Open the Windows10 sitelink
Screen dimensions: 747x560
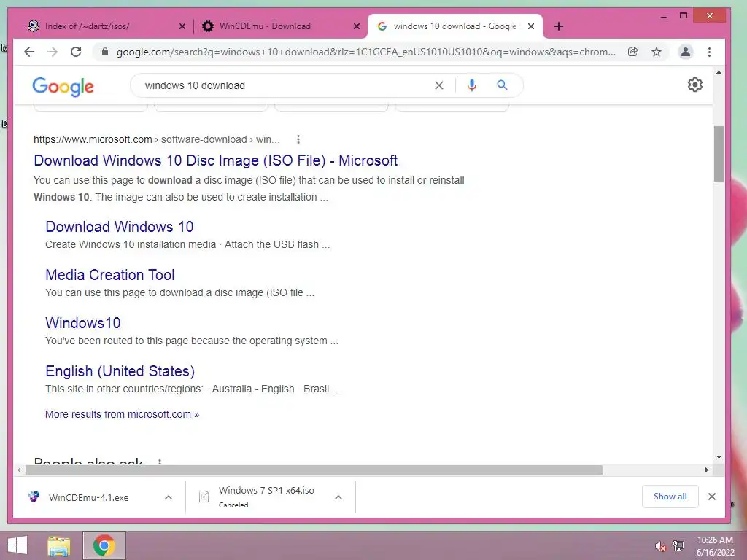[82, 323]
